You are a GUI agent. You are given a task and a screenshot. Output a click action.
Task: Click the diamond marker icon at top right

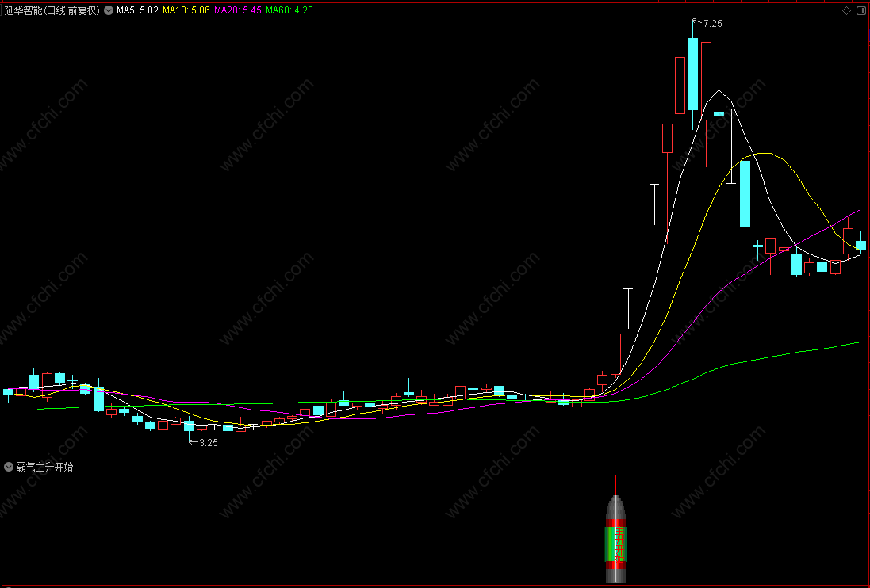pyautogui.click(x=847, y=10)
